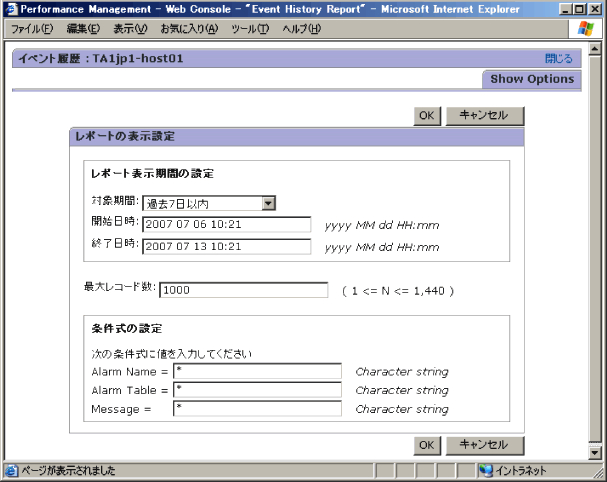607x482 pixels.
Task: Open the ツール(T) menu
Action: coord(250,29)
